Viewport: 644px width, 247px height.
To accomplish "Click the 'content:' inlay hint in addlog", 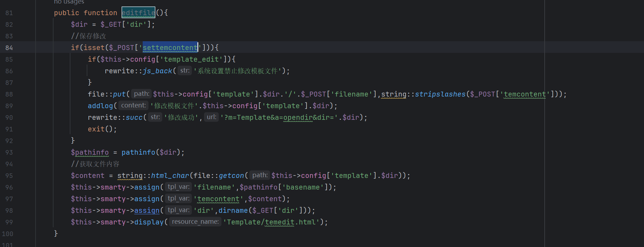I will coord(133,105).
